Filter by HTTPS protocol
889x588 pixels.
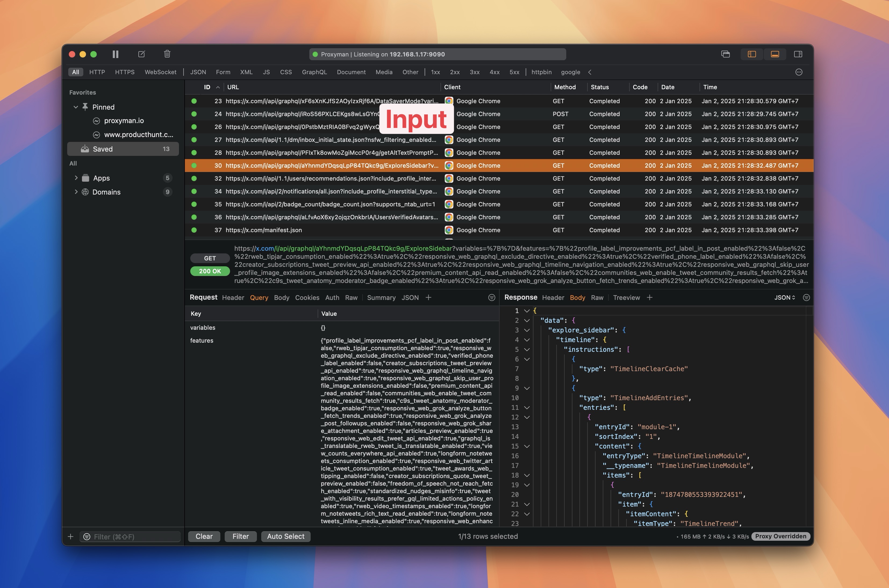pyautogui.click(x=125, y=72)
